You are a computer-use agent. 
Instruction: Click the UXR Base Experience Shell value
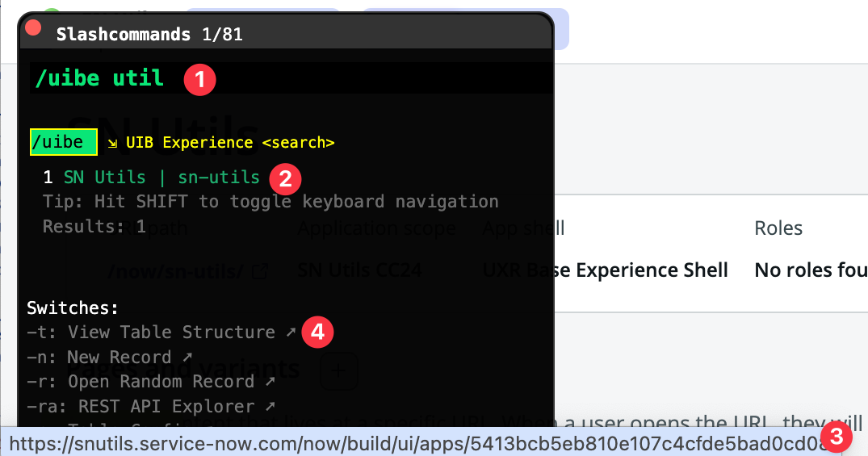click(605, 270)
